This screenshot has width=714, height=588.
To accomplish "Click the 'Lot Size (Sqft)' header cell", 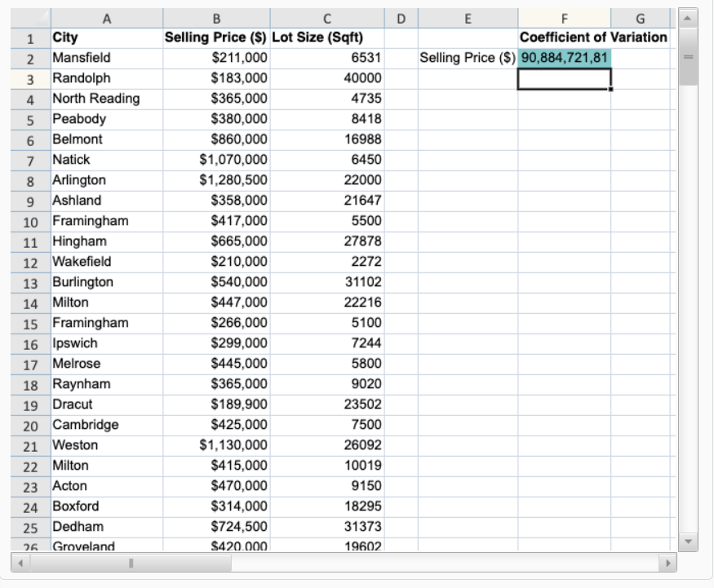I will [x=327, y=38].
